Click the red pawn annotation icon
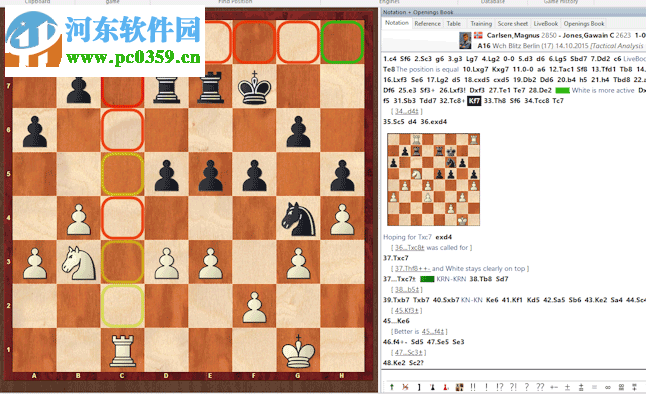Viewport: 646px width, 394px height. click(x=446, y=387)
